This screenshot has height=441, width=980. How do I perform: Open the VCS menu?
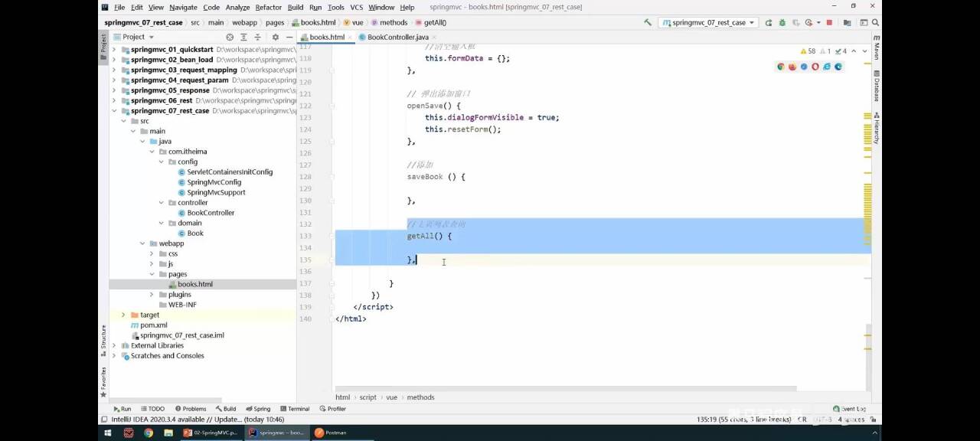tap(356, 7)
